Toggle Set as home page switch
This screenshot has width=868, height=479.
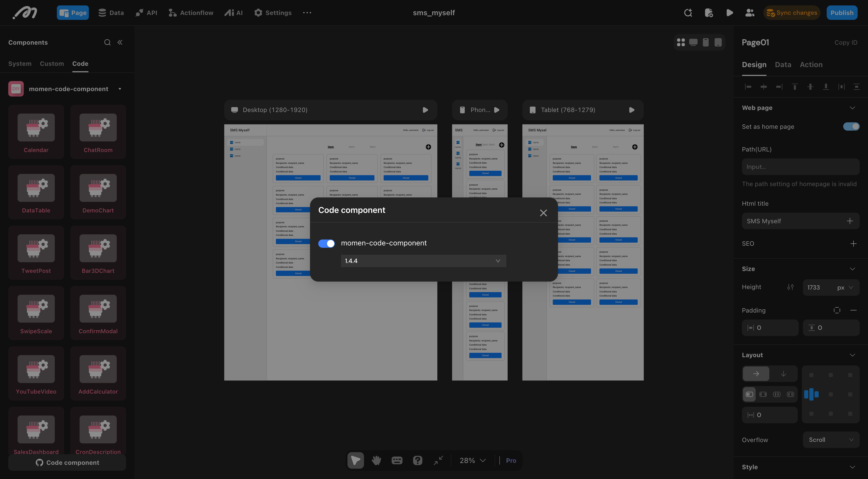click(851, 126)
